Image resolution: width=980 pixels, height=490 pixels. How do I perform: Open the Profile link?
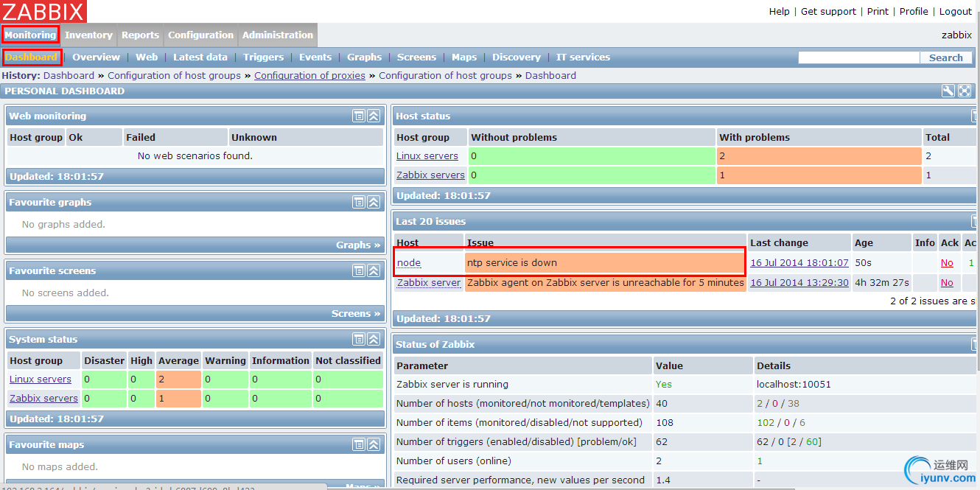click(x=914, y=11)
